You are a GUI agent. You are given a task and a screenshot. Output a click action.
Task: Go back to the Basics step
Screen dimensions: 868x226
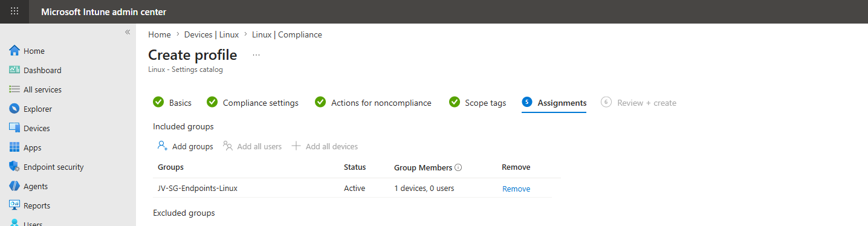(180, 103)
